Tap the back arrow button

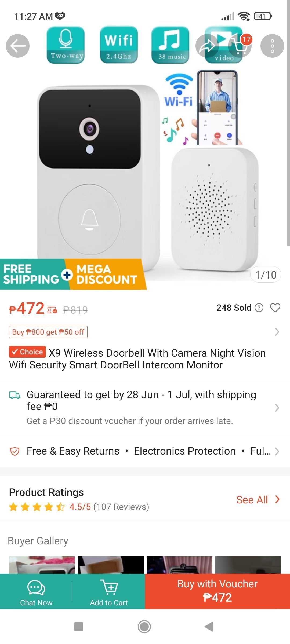18,46
